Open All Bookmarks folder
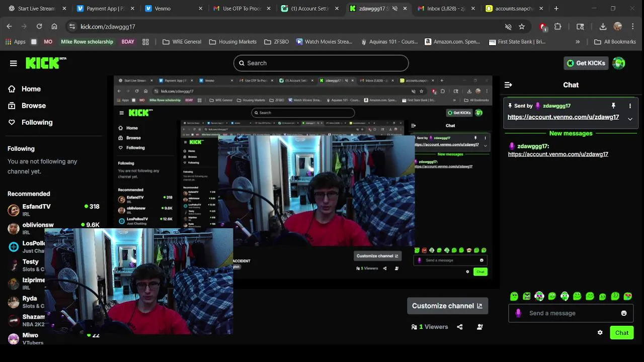 pyautogui.click(x=615, y=42)
